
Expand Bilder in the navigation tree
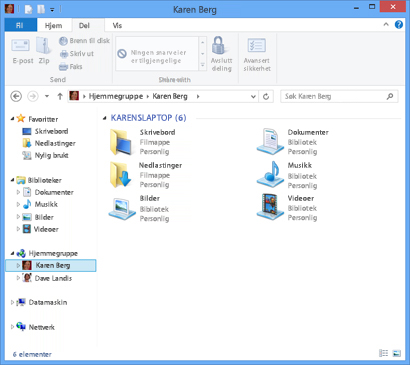click(18, 217)
